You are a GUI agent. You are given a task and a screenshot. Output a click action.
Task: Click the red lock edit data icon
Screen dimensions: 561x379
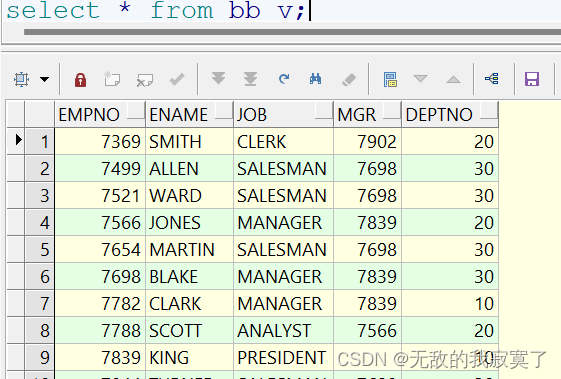tap(80, 79)
